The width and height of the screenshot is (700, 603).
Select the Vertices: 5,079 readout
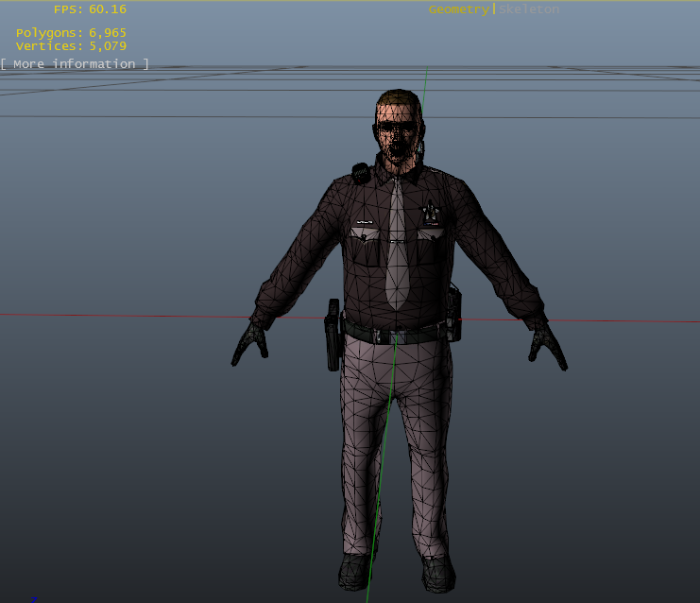pyautogui.click(x=71, y=46)
